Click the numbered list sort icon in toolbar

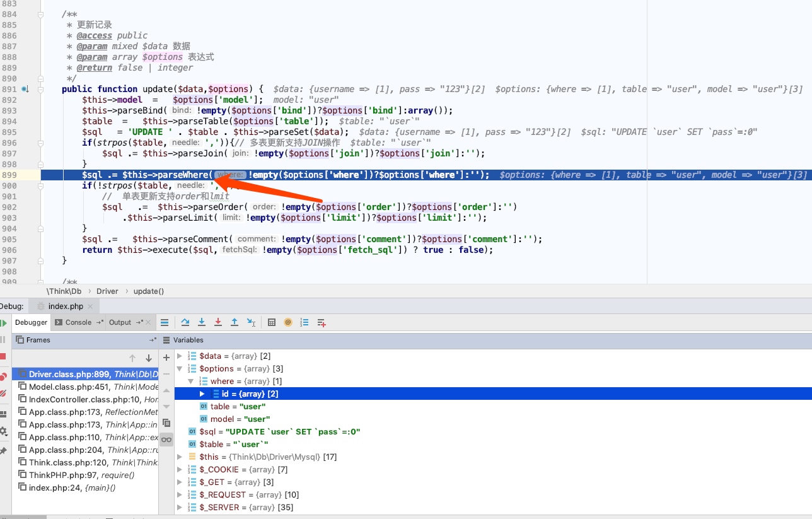point(304,322)
